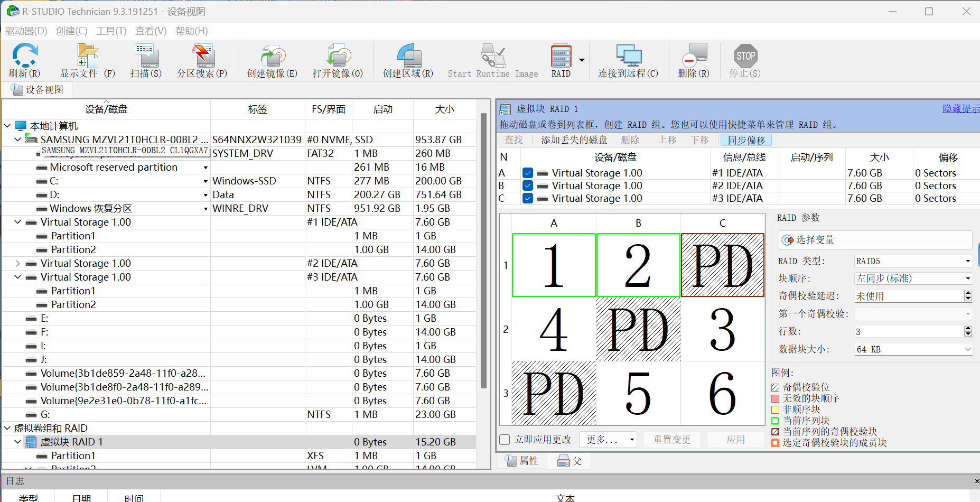Click the 设备视图 tab icon
Image resolution: width=980 pixels, height=502 pixels.
(x=17, y=90)
